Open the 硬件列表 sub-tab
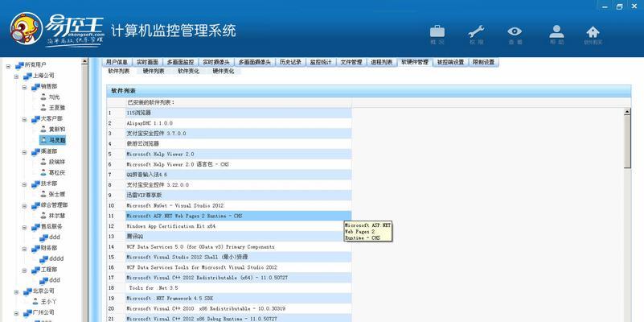 pyautogui.click(x=154, y=71)
